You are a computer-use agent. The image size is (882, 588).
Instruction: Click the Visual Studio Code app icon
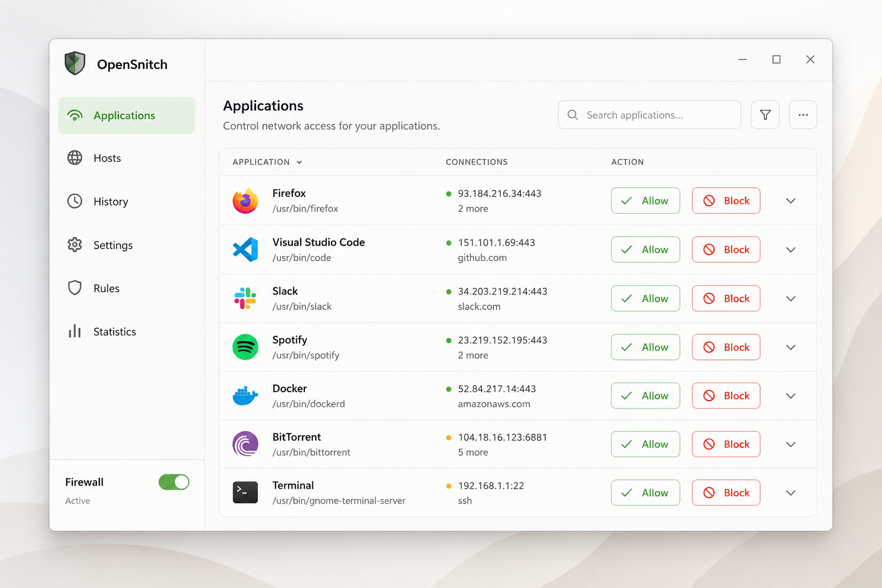tap(245, 249)
